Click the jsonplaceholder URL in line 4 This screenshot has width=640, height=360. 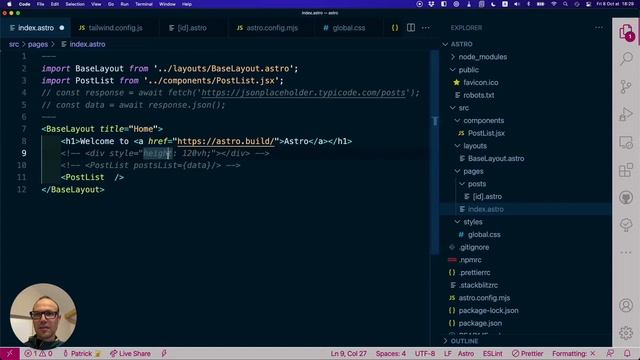pyautogui.click(x=304, y=93)
